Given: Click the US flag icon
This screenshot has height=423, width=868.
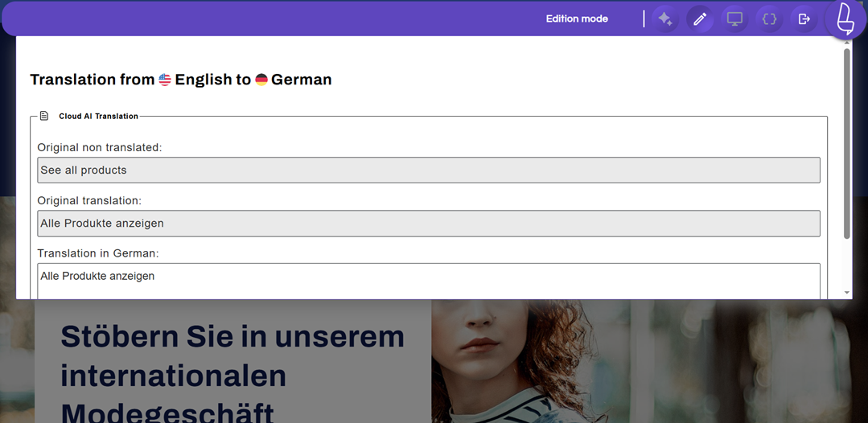Looking at the screenshot, I should [x=165, y=80].
